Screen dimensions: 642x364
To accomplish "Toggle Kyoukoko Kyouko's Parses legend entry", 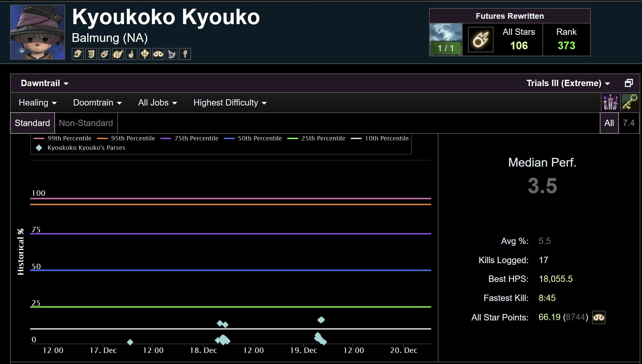I will (80, 148).
